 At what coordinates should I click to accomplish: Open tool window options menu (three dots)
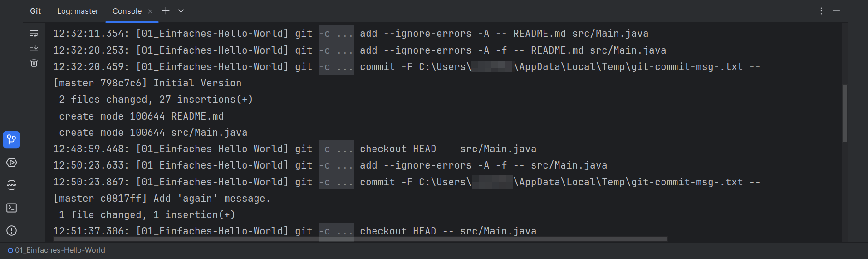(x=821, y=11)
